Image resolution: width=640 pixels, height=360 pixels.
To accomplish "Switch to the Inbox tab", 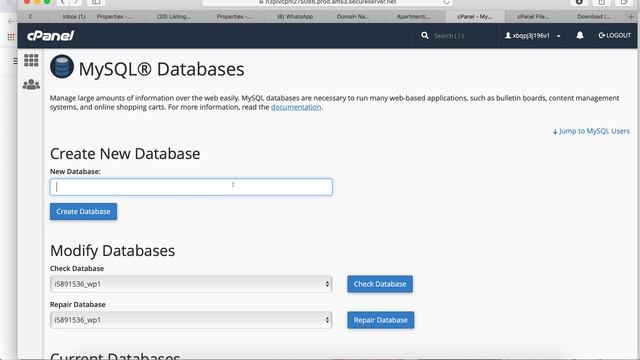I will [x=73, y=17].
